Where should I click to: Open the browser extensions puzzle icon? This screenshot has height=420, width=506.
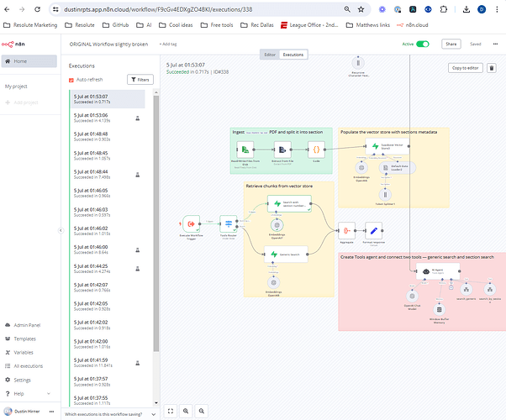[444, 9]
